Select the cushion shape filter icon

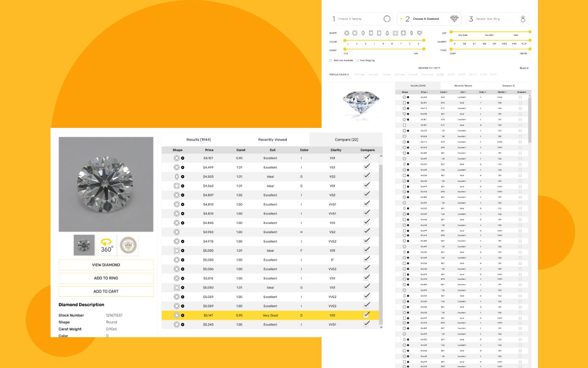pos(355,33)
